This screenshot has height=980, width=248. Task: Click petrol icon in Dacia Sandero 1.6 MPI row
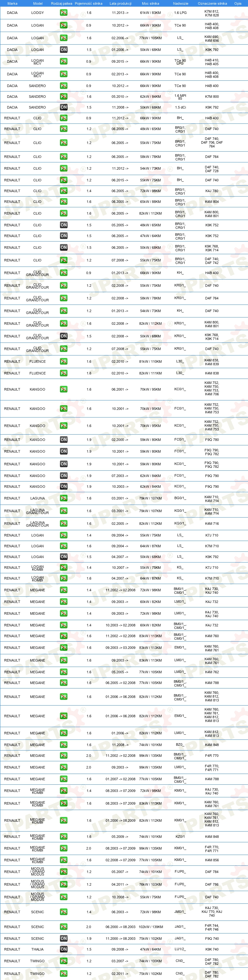(x=64, y=97)
